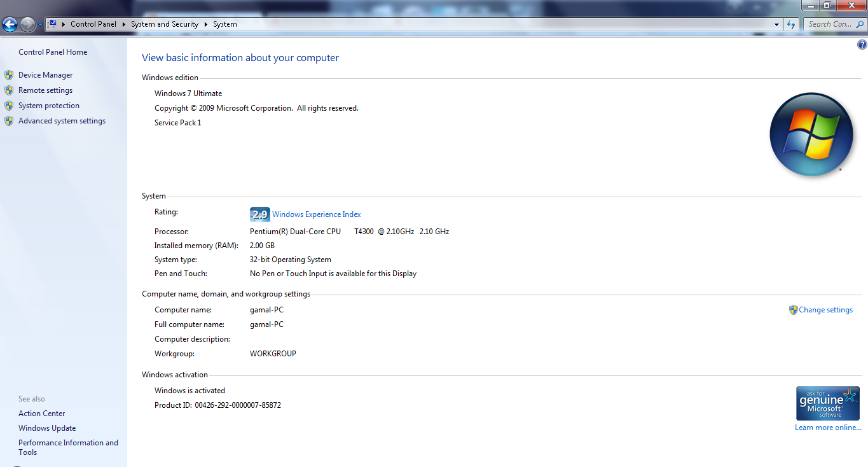
Task: Restore down the System window
Action: [827, 5]
